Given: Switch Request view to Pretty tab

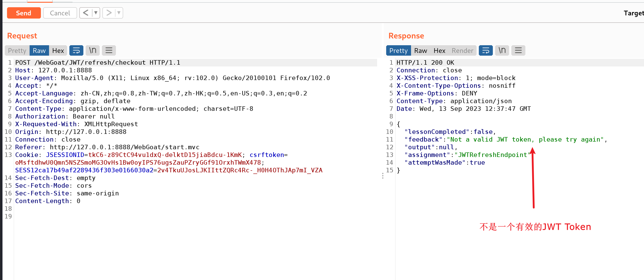Looking at the screenshot, I should point(17,50).
